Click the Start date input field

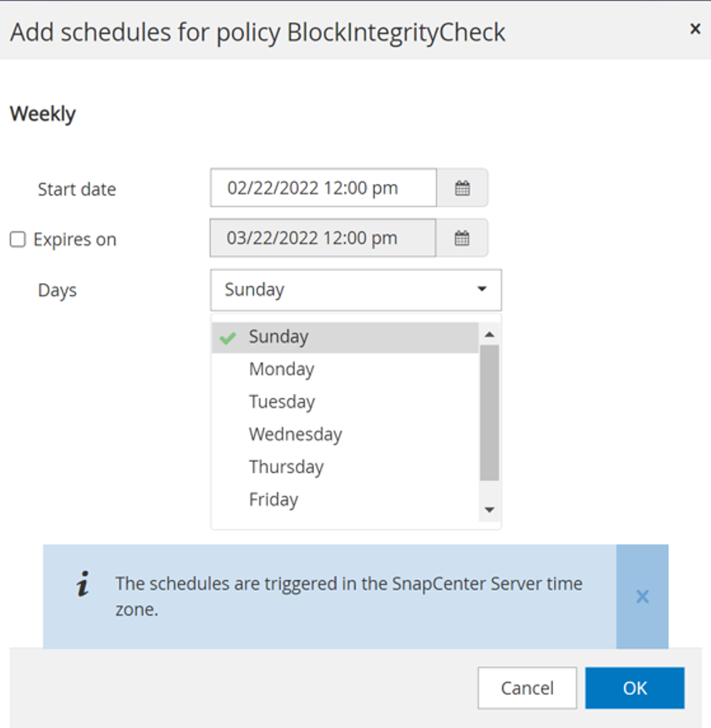click(x=323, y=188)
